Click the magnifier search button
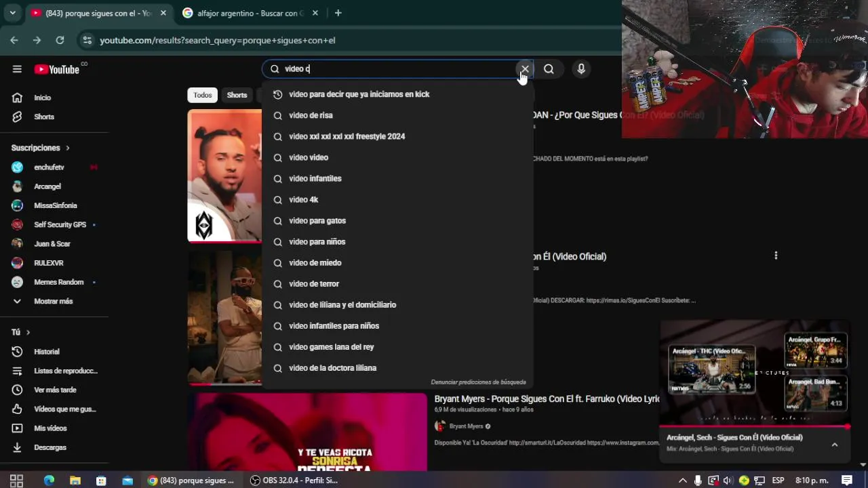Image resolution: width=868 pixels, height=488 pixels. [x=549, y=68]
